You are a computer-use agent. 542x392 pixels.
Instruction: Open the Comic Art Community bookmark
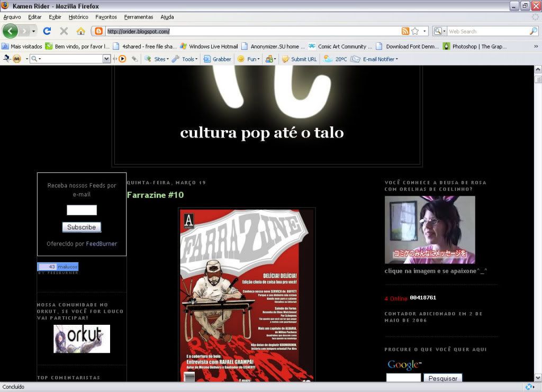click(x=340, y=46)
